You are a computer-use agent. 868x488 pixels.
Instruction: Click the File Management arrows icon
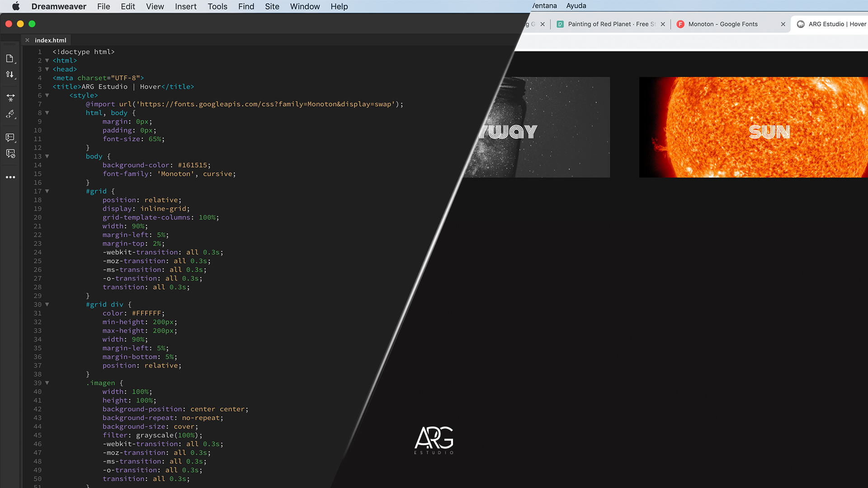tap(10, 75)
